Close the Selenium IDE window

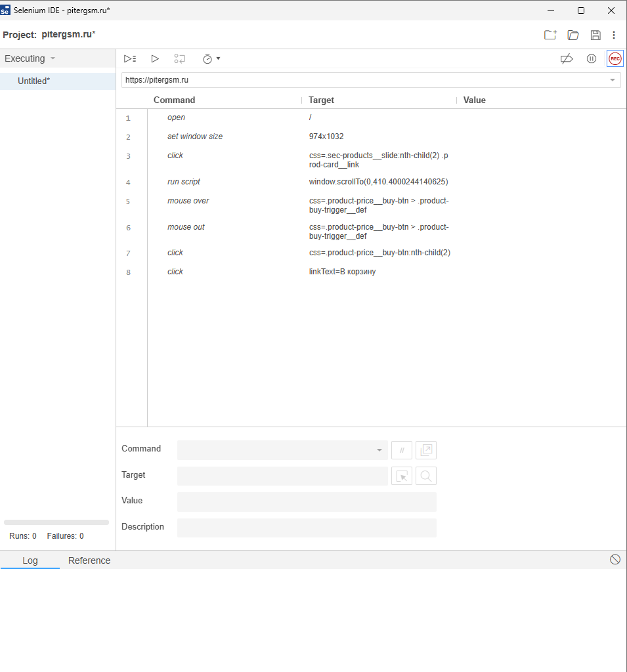pos(611,10)
